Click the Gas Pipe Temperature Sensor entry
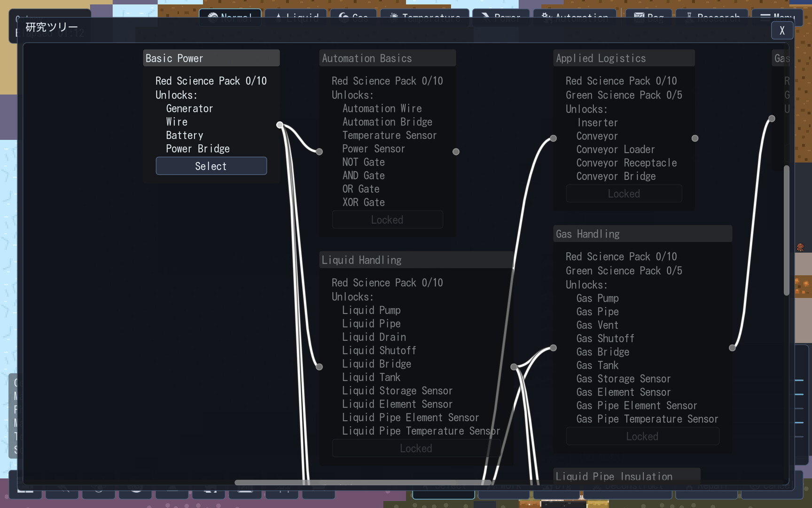Screen dimensions: 812x508 point(648,419)
